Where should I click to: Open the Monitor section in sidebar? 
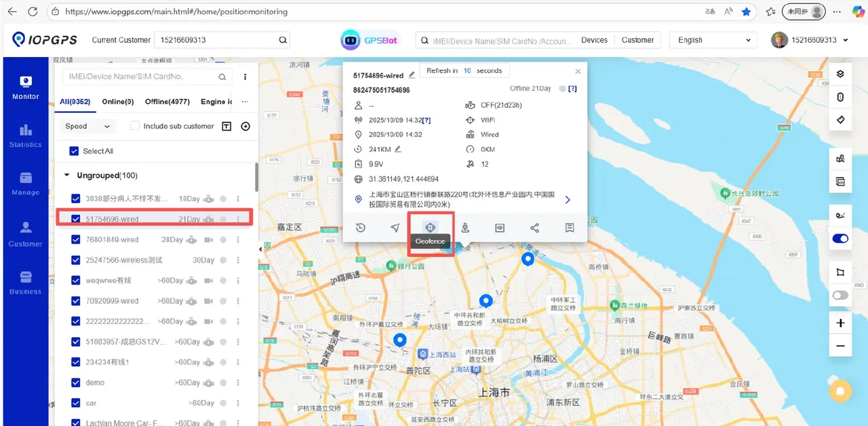[26, 88]
